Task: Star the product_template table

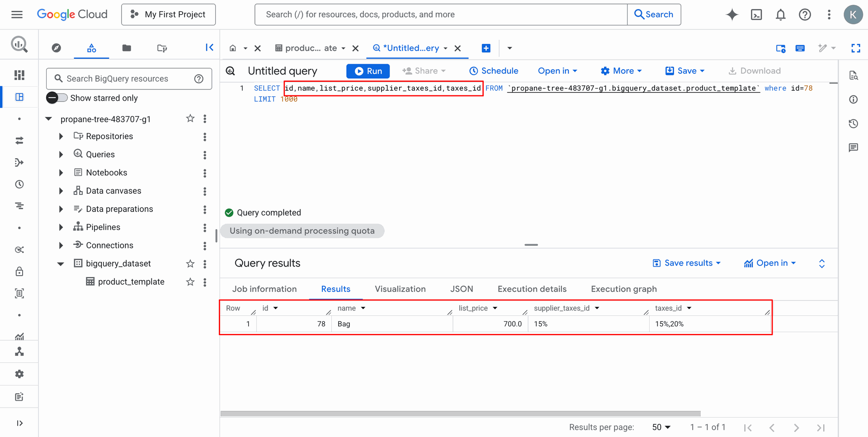Action: click(190, 282)
